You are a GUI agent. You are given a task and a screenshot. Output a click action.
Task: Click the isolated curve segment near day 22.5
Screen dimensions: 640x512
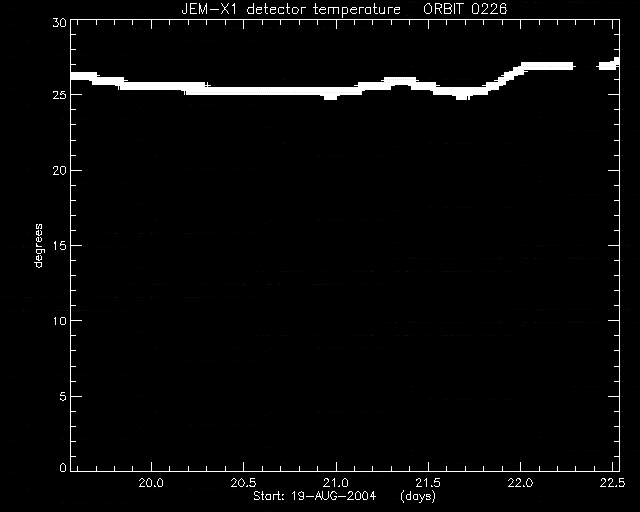pos(609,64)
